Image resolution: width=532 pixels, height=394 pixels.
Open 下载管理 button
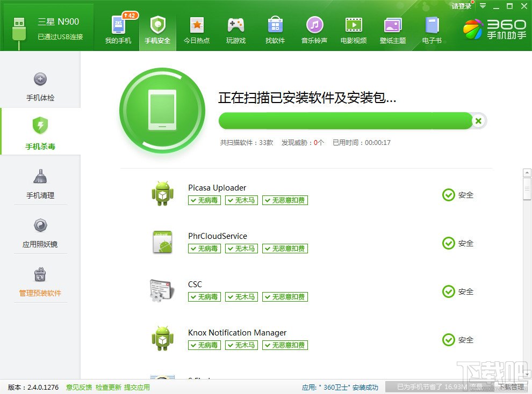click(x=511, y=386)
